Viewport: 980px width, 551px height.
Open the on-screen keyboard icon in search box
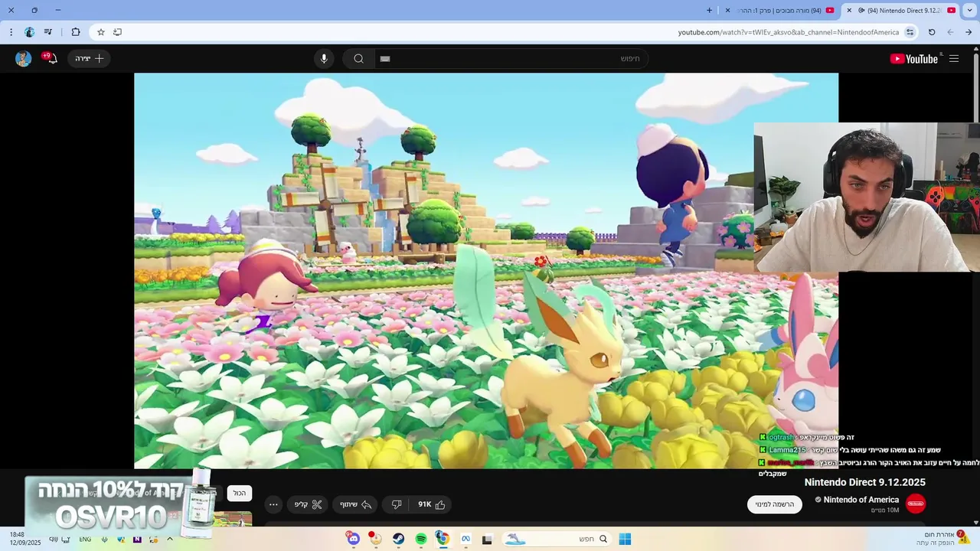pos(385,59)
